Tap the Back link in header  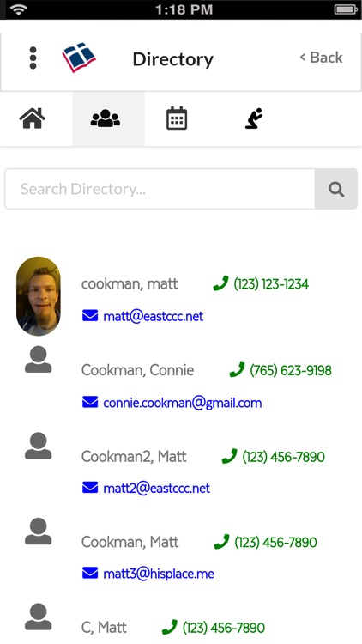321,58
